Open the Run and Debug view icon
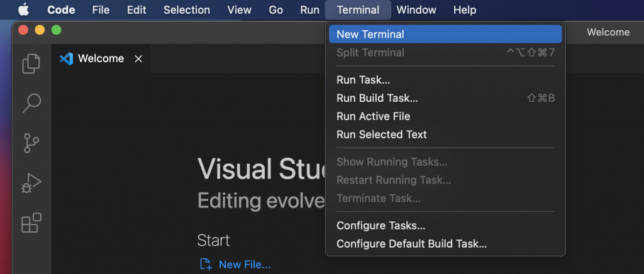The height and width of the screenshot is (274, 644). click(31, 183)
